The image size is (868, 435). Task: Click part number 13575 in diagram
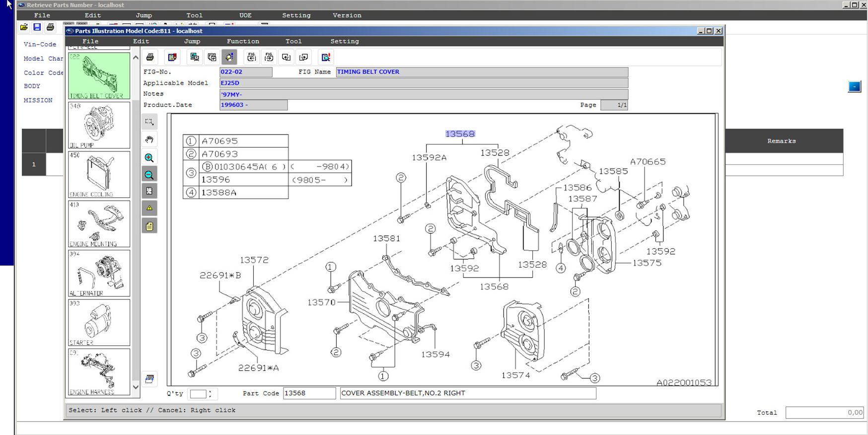click(x=647, y=263)
